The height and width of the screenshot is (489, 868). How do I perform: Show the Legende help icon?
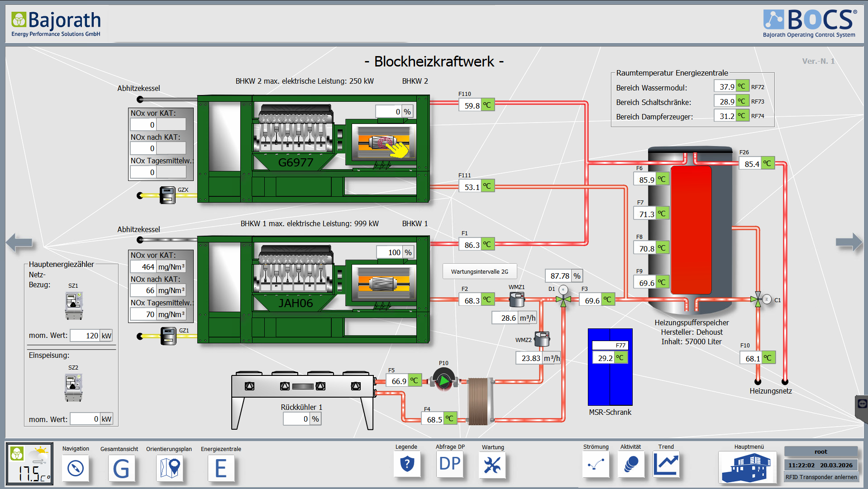click(x=407, y=465)
